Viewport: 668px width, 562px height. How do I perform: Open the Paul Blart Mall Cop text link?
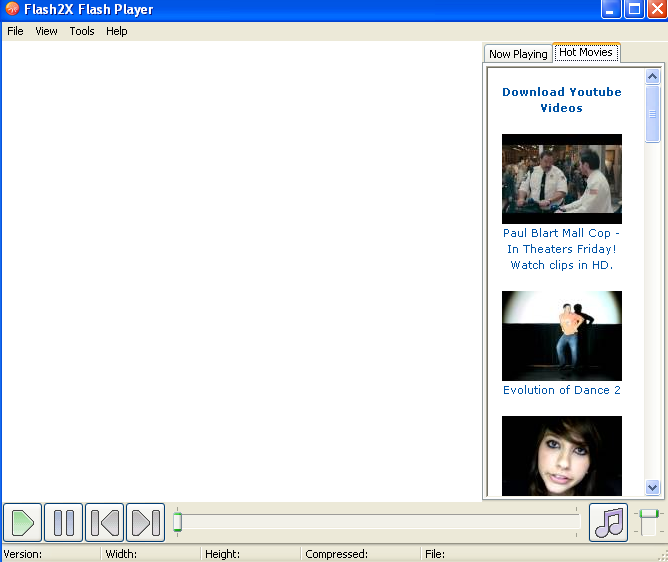(561, 249)
